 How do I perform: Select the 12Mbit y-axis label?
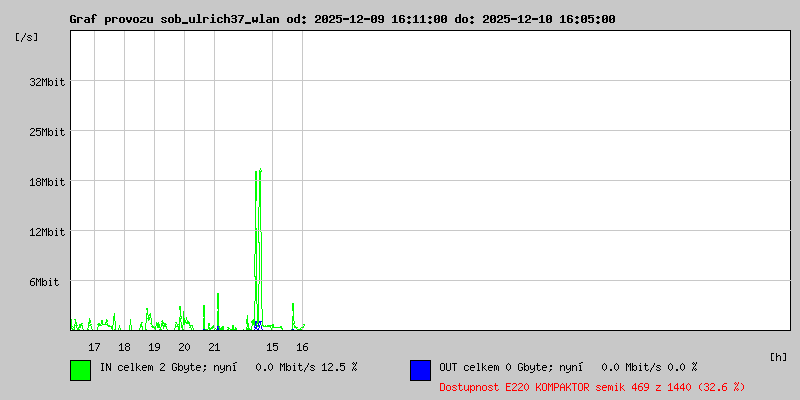47,232
